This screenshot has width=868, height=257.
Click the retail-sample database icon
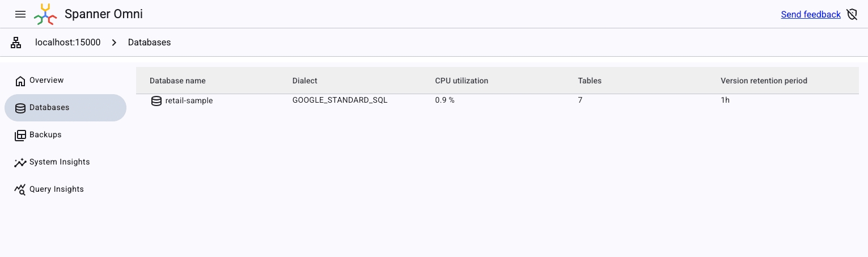(x=156, y=101)
